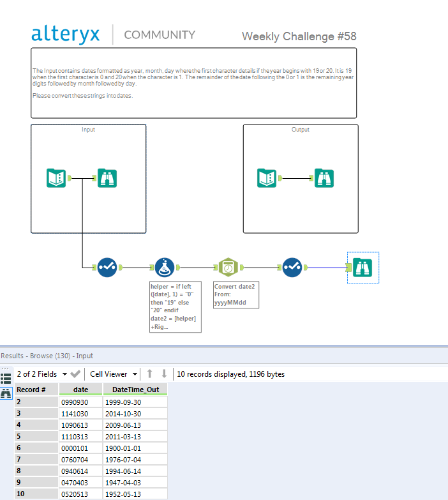The height and width of the screenshot is (500, 448).
Task: Click cell 0000101 in date column
Action: [80, 448]
